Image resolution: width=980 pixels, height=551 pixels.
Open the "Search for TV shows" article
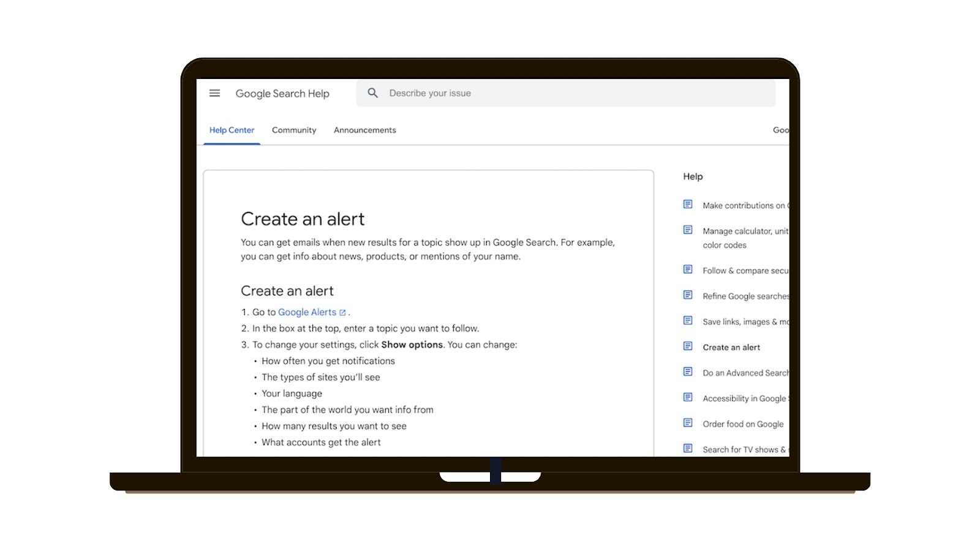click(743, 449)
